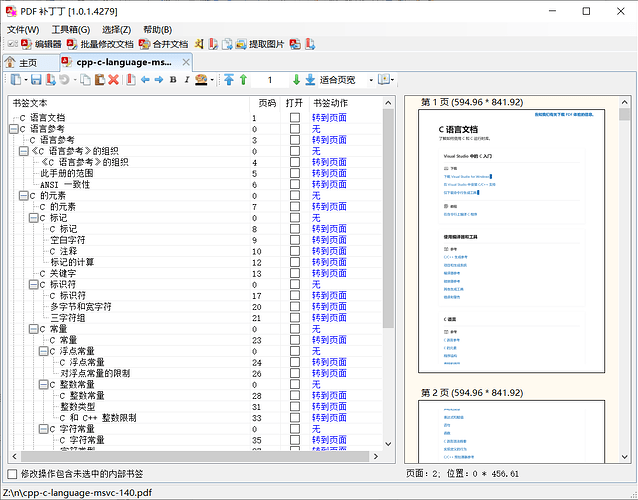Screen dimensions: 638x500
Task: Click the home icon on 主页 tab
Action: pos(10,62)
